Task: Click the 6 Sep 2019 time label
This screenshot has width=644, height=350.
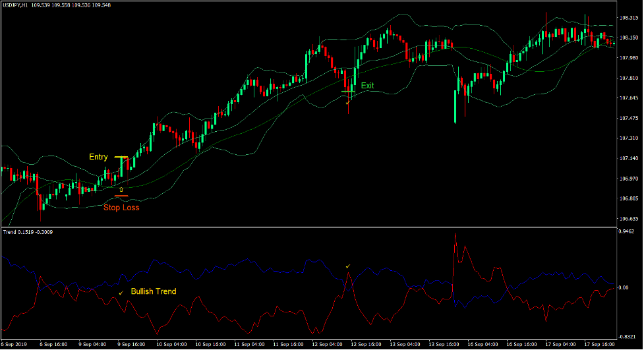Action: (x=14, y=344)
